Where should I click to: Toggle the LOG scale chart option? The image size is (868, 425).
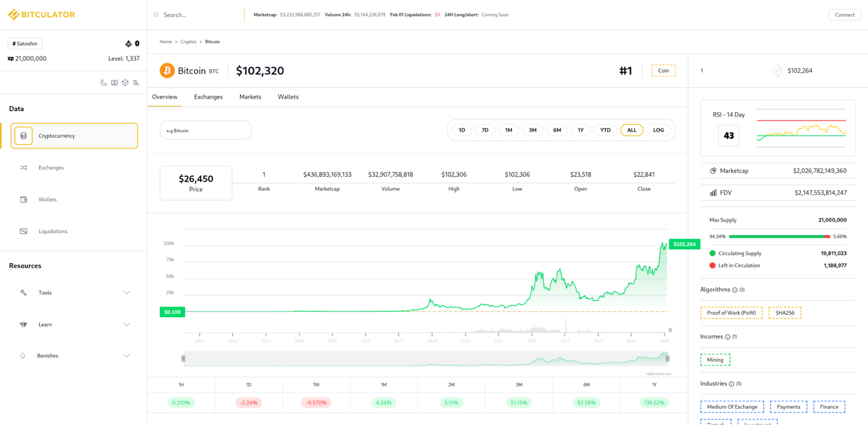click(x=658, y=130)
